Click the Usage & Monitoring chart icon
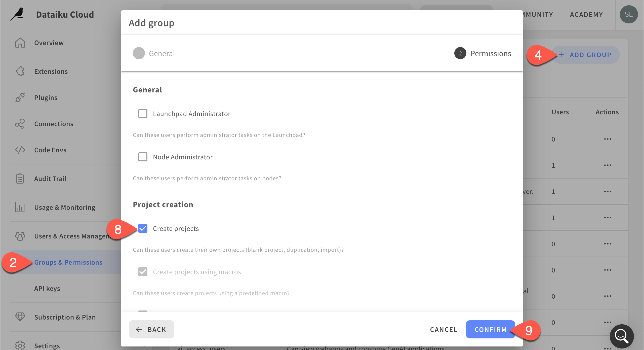Screen dimensions: 644x350 click(x=20, y=207)
